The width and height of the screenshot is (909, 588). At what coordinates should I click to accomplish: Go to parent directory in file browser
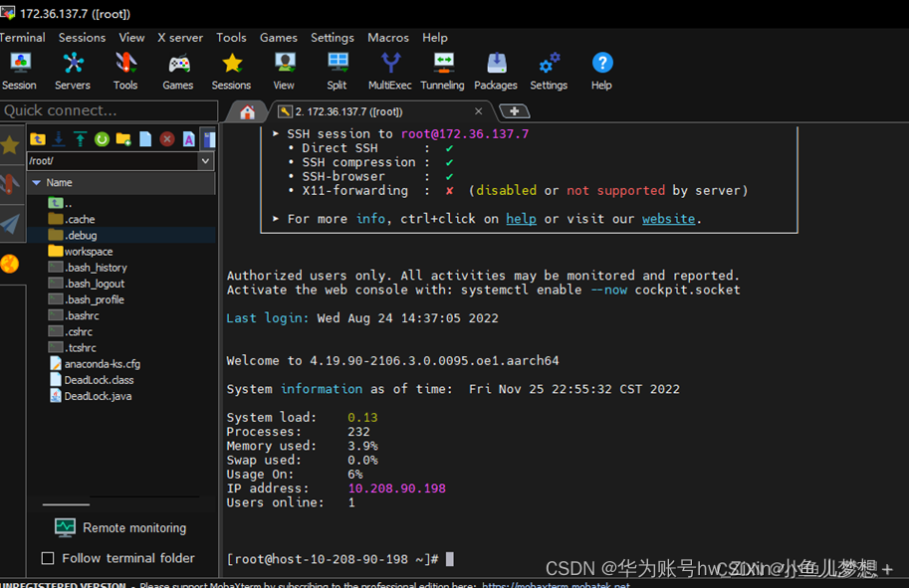coord(38,139)
